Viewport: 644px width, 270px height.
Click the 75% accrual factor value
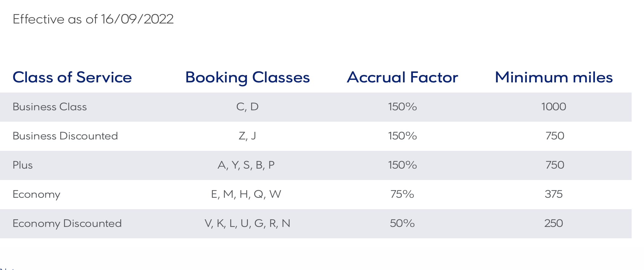(x=402, y=194)
